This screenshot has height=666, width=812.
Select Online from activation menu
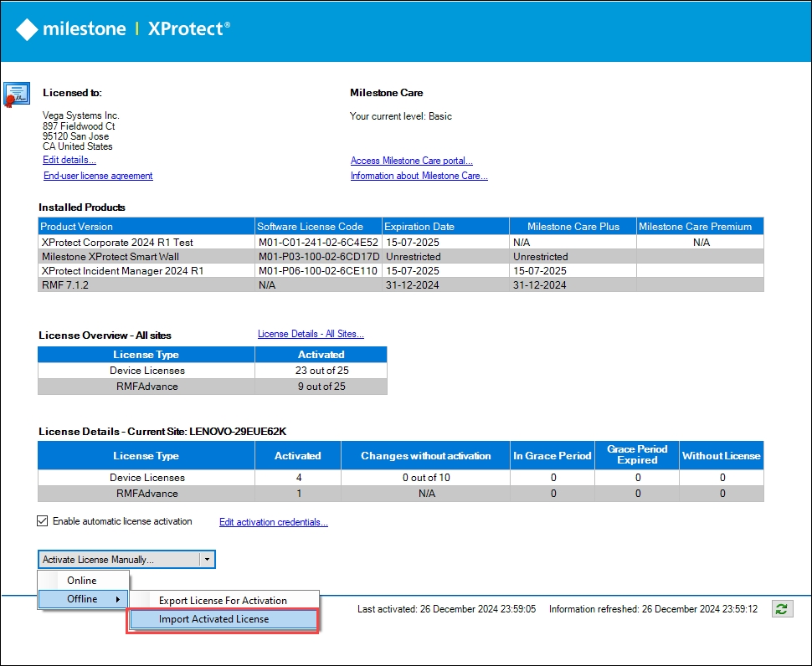[82, 581]
